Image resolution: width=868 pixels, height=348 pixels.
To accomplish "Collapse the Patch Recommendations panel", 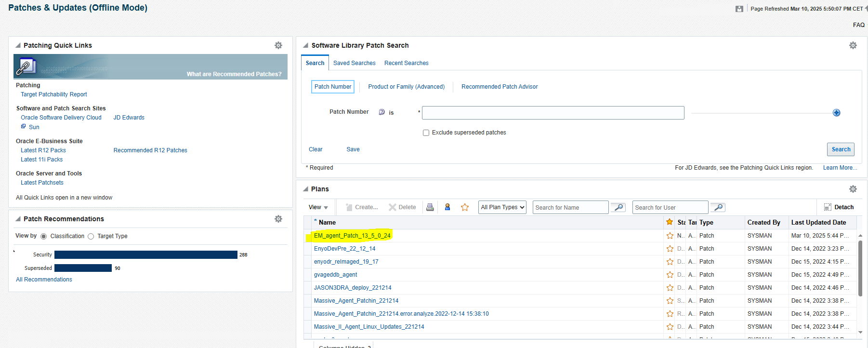I will [18, 219].
